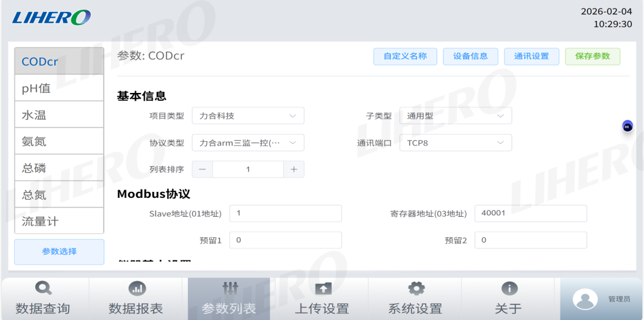Select the 参数列表 sliders icon
The image size is (644, 320).
click(230, 288)
